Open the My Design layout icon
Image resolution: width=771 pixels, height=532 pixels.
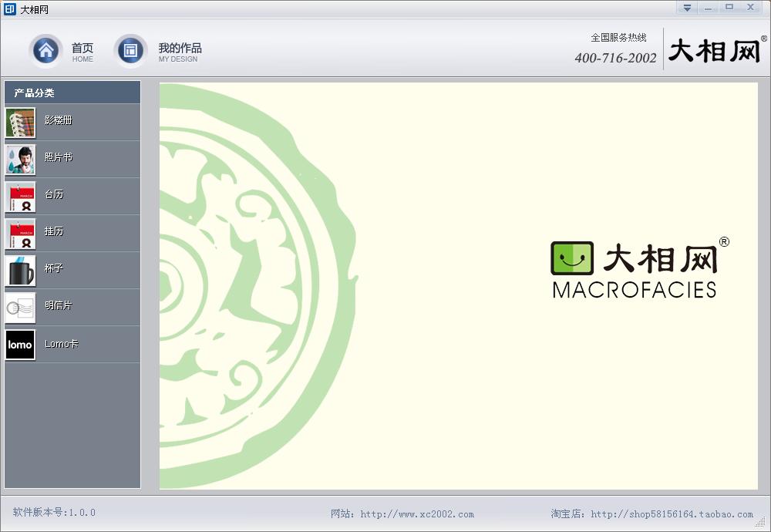coord(130,50)
